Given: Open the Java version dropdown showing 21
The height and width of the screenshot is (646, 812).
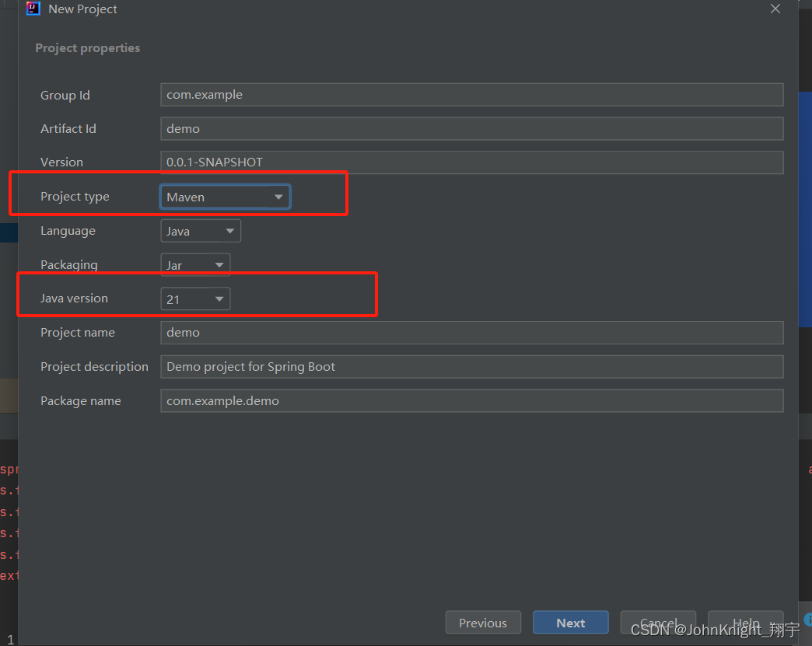Looking at the screenshot, I should point(194,298).
